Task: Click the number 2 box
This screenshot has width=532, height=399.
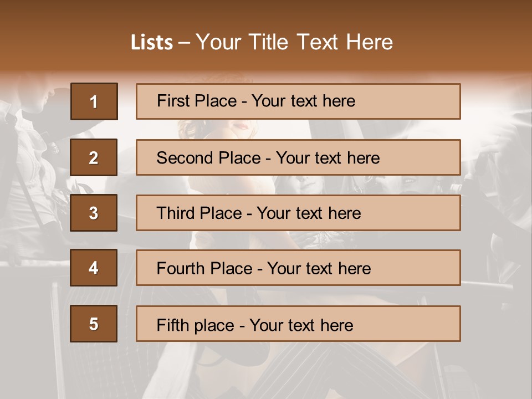Action: (94, 157)
